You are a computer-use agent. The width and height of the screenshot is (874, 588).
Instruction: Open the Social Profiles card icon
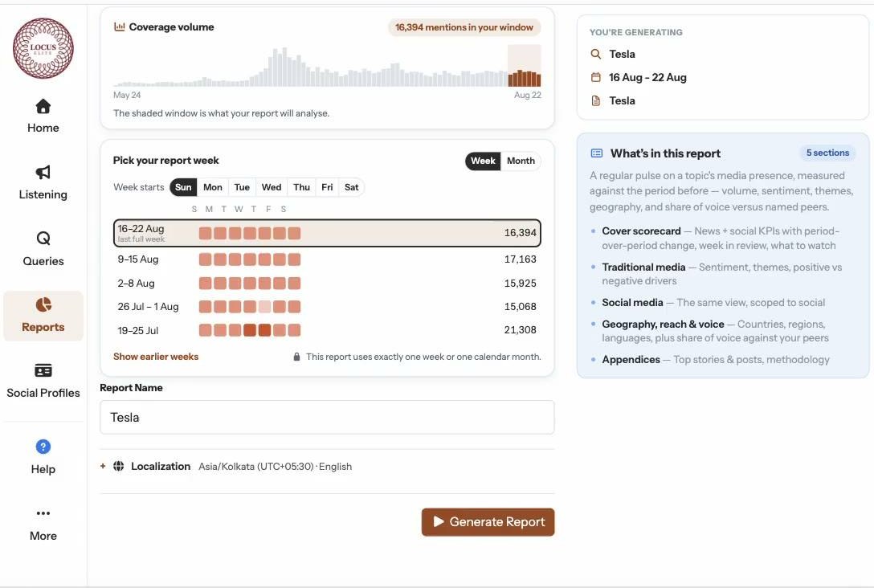click(43, 370)
